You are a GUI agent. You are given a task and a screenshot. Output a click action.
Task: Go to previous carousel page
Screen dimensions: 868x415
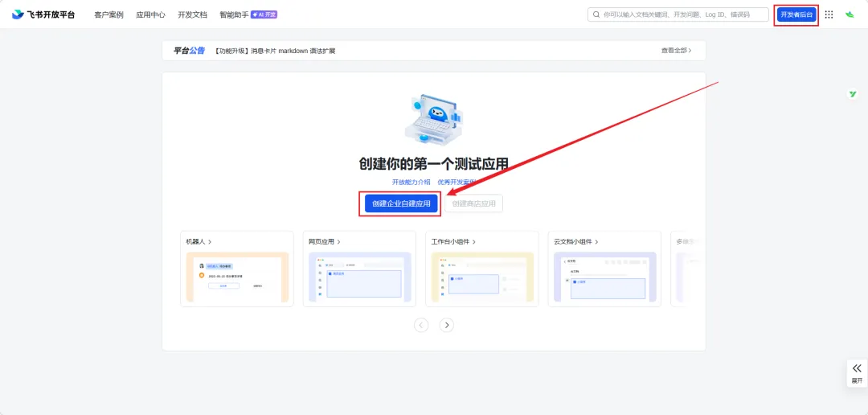421,325
